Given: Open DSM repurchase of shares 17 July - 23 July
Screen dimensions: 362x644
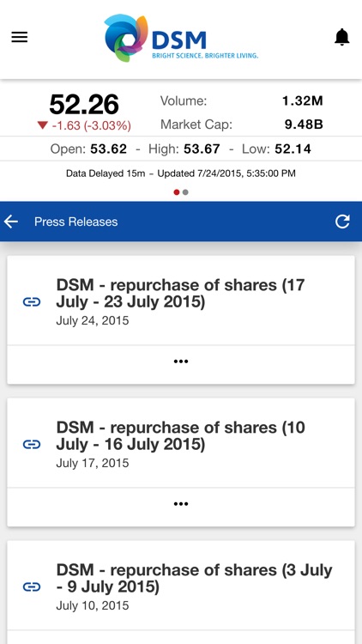Looking at the screenshot, I should pos(180,294).
